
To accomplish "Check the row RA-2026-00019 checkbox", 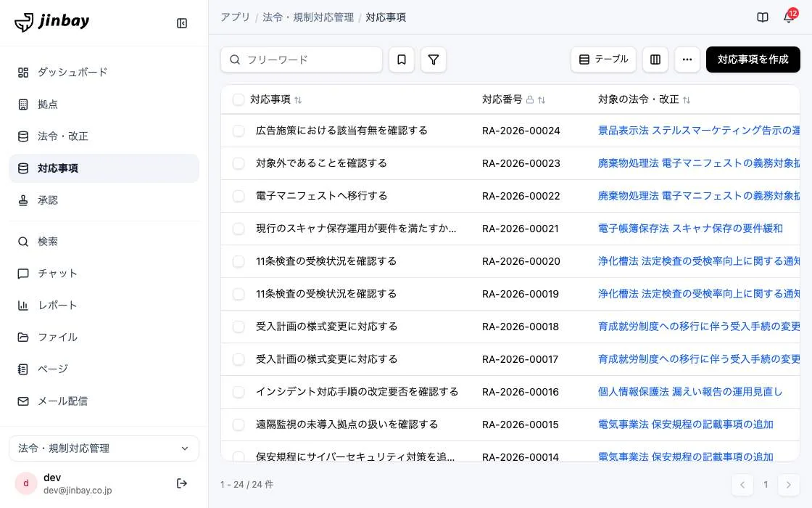I will tap(239, 294).
